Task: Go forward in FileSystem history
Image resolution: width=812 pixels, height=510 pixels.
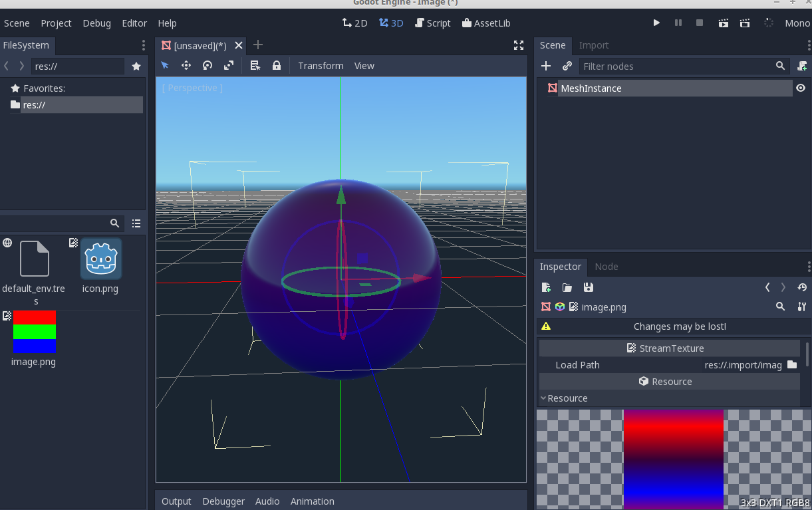Action: pyautogui.click(x=21, y=66)
